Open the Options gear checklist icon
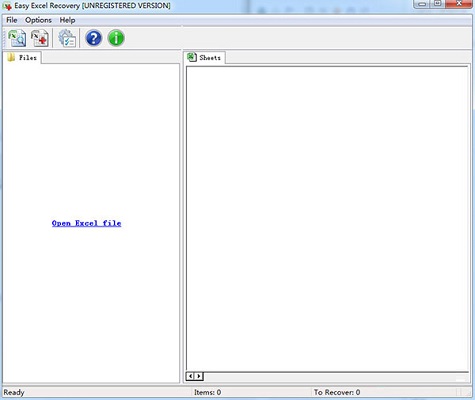The image size is (475, 400). pyautogui.click(x=67, y=38)
